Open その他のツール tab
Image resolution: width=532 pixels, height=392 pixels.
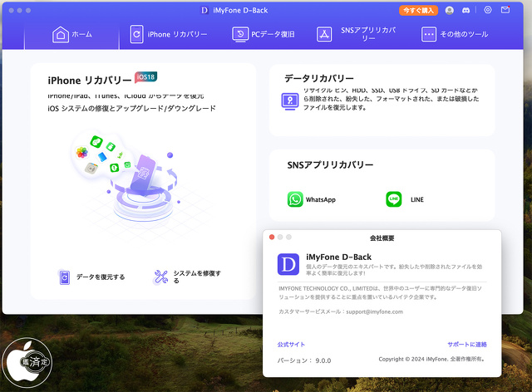[x=455, y=34]
